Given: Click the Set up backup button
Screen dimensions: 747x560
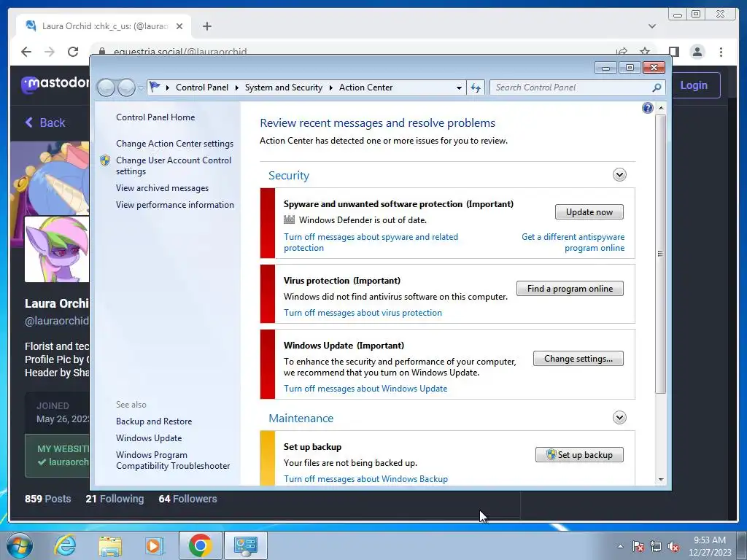Looking at the screenshot, I should click(x=579, y=455).
